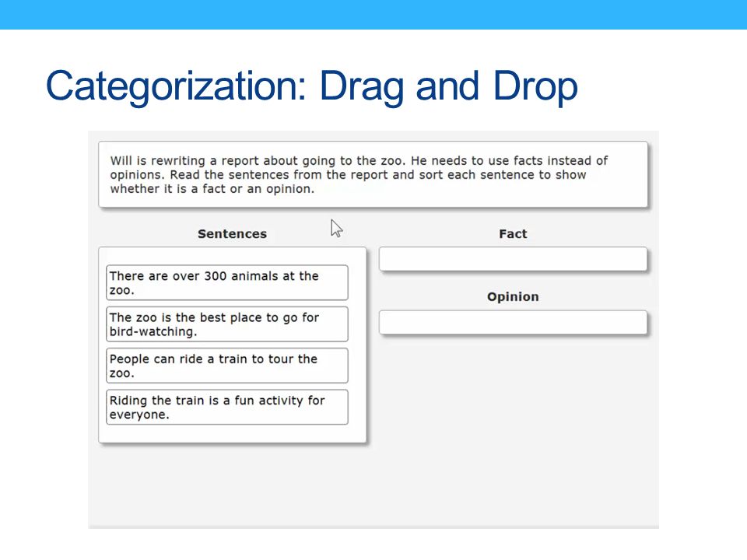Click the Opinion heading label
Screen dimensions: 747x560
513,296
